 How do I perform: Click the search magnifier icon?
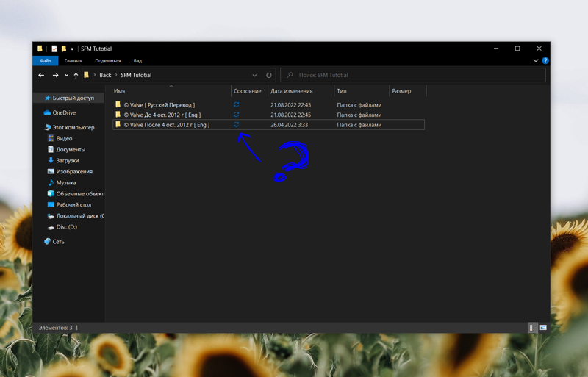290,75
